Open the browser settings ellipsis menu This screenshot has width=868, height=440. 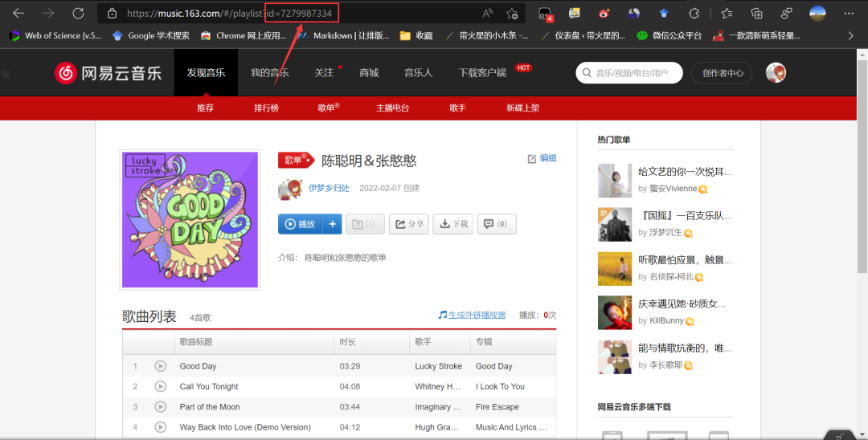click(x=849, y=14)
